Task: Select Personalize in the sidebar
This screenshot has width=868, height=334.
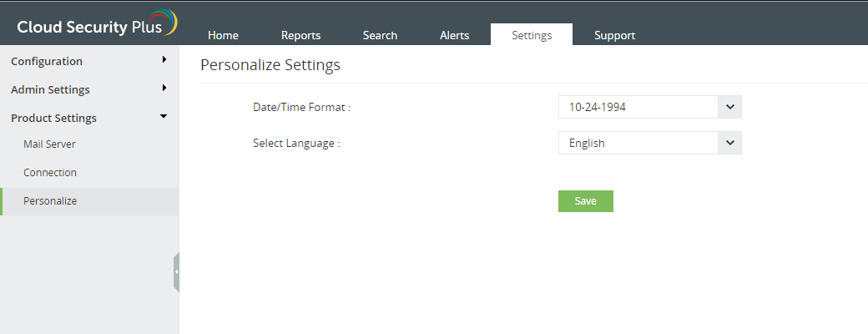Action: point(50,201)
